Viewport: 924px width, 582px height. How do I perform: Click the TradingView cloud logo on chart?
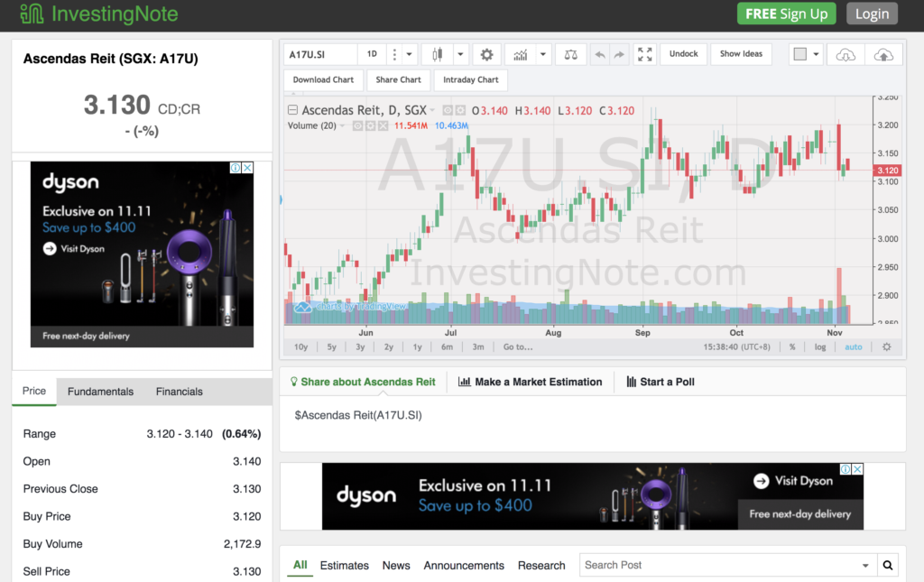302,307
